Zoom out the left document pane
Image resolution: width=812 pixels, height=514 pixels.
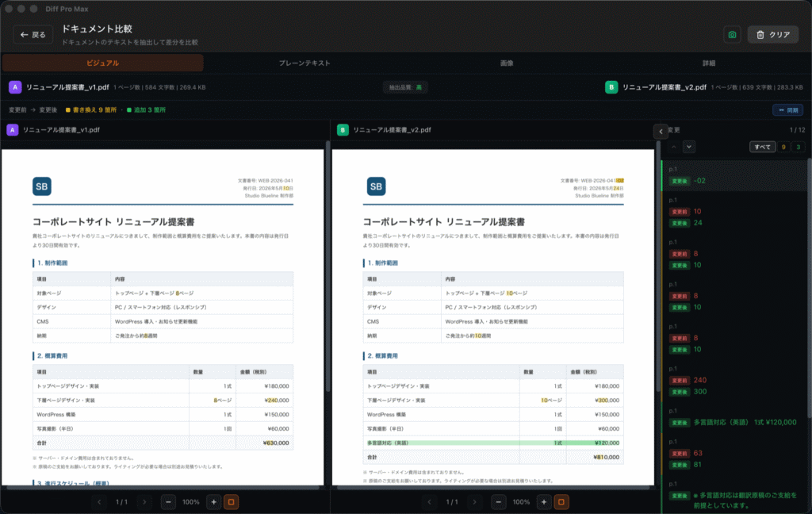pos(168,502)
